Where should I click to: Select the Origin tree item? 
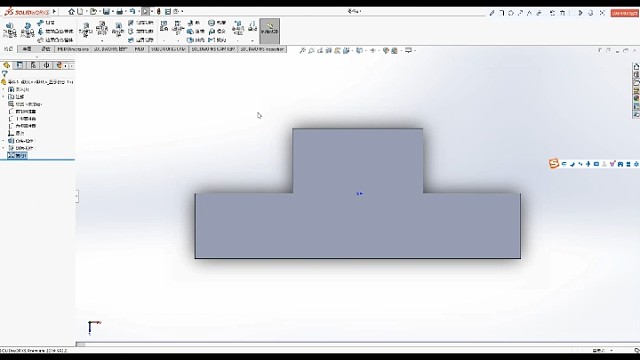(17, 133)
